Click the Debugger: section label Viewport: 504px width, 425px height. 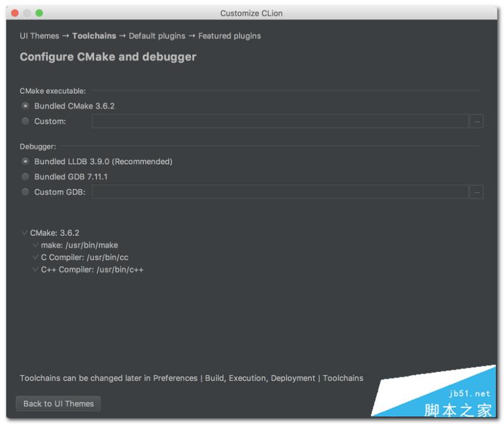[38, 147]
